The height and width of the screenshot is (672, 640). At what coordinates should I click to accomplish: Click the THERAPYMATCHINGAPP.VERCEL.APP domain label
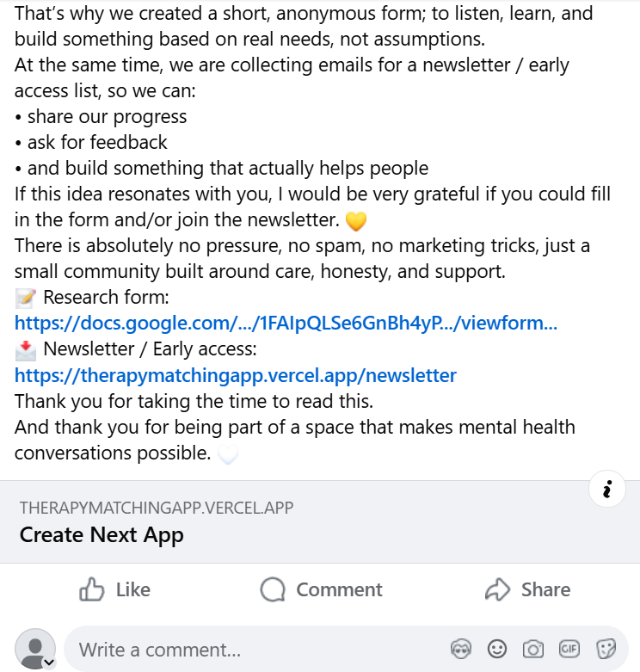[x=157, y=508]
